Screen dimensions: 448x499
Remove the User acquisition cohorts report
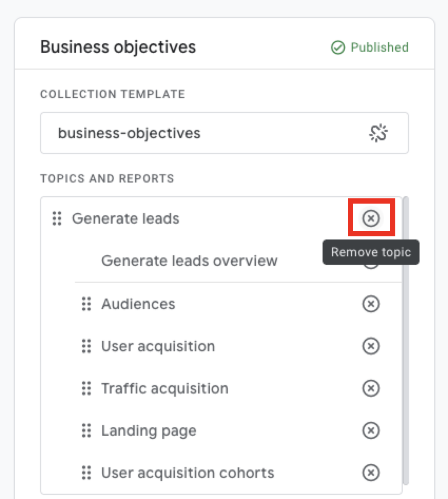[x=371, y=473]
